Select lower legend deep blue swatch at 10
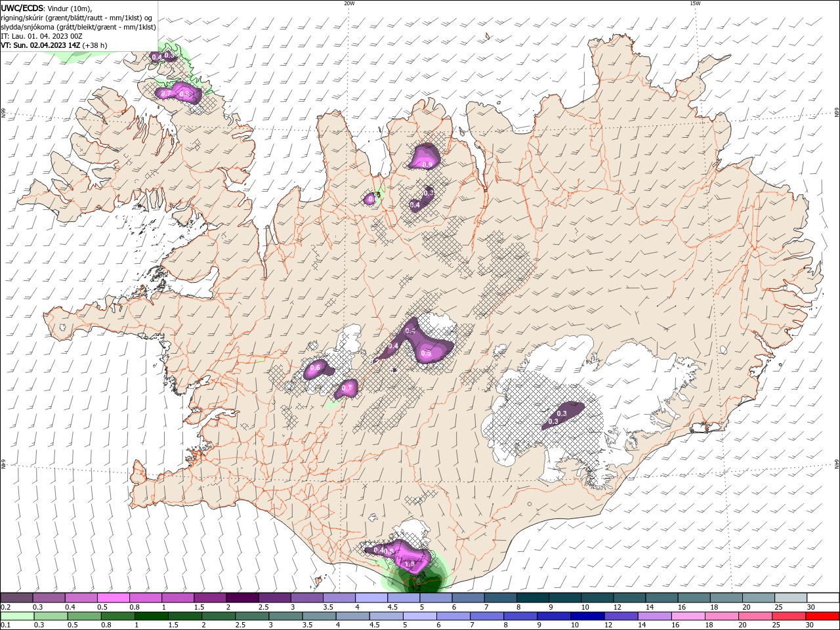 pyautogui.click(x=587, y=616)
